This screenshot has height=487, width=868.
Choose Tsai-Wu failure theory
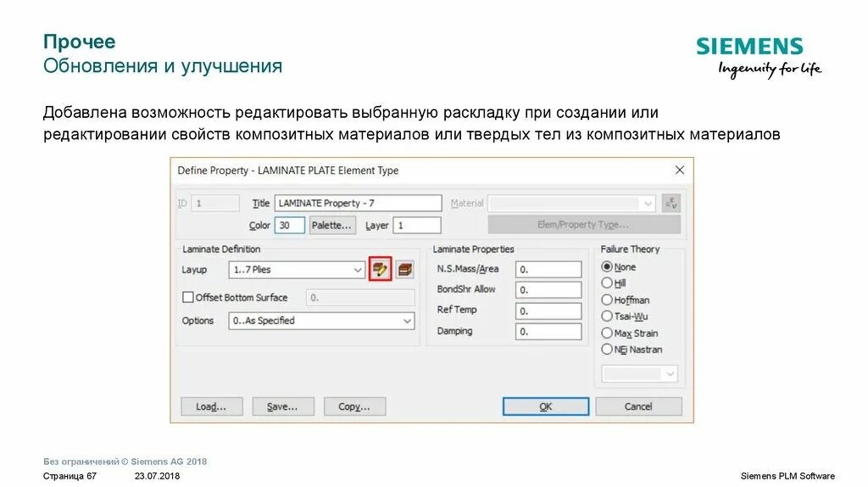607,316
